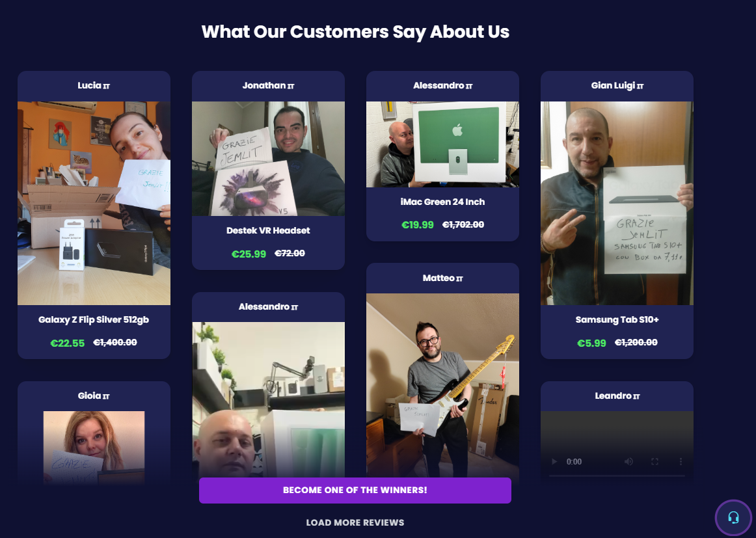Click Become One Of The Winners button
The height and width of the screenshot is (538, 756).
tap(355, 491)
